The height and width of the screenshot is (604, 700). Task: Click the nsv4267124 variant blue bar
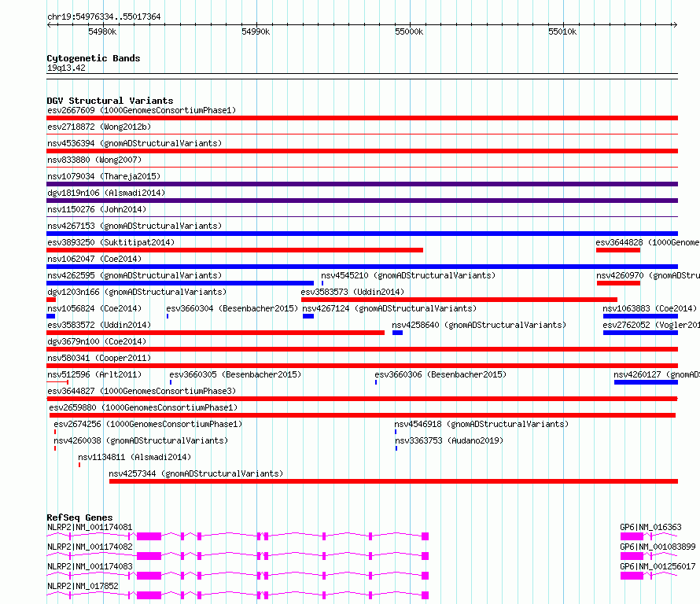click(x=308, y=316)
